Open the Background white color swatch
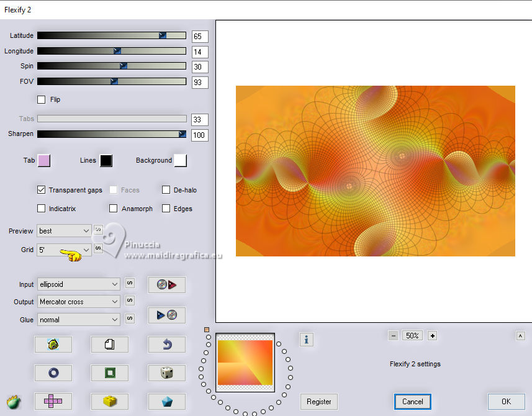The image size is (532, 416). coord(181,160)
